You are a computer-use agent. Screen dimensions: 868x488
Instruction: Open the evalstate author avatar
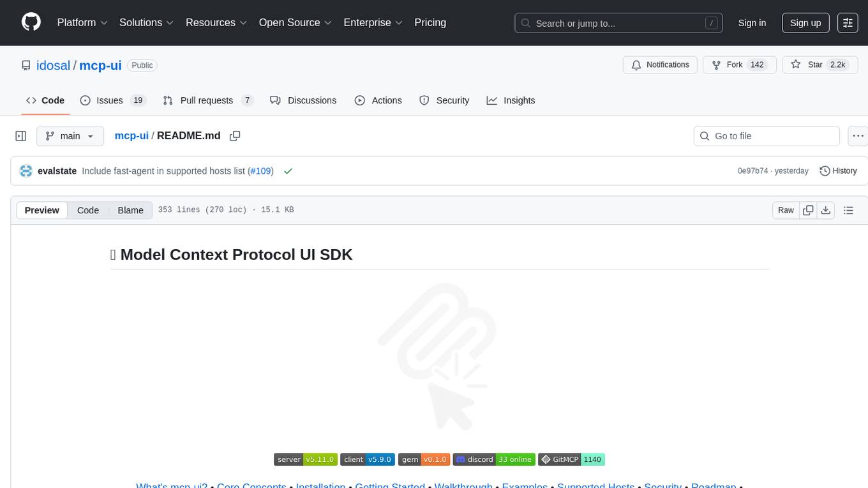(26, 171)
